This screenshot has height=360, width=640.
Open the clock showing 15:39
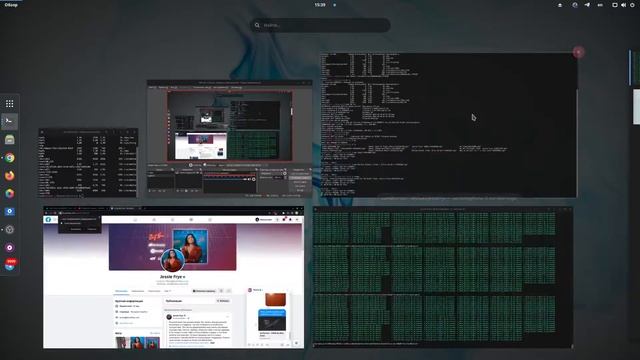(x=320, y=5)
